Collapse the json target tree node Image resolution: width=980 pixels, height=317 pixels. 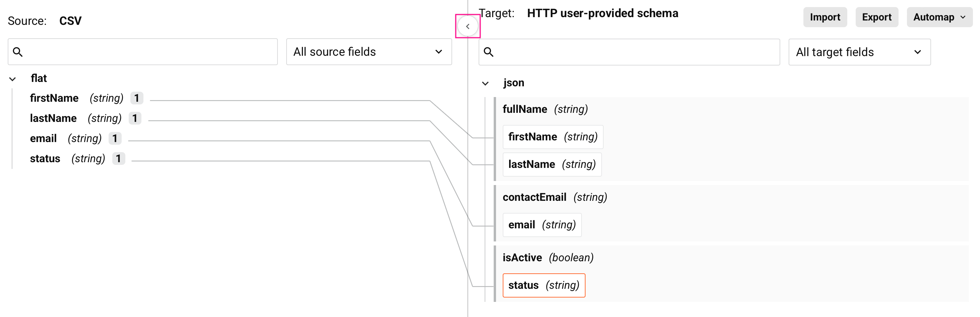[x=485, y=83]
